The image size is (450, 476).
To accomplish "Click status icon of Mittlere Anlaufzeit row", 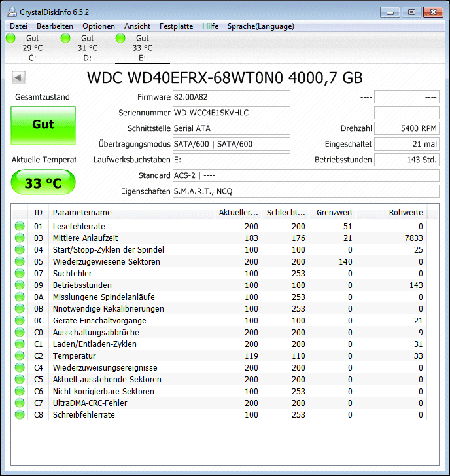I will (20, 238).
